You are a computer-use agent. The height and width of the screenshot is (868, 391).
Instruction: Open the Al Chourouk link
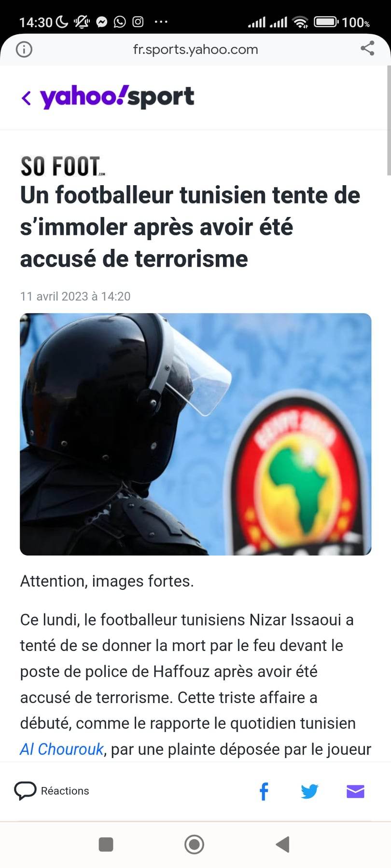[62, 749]
